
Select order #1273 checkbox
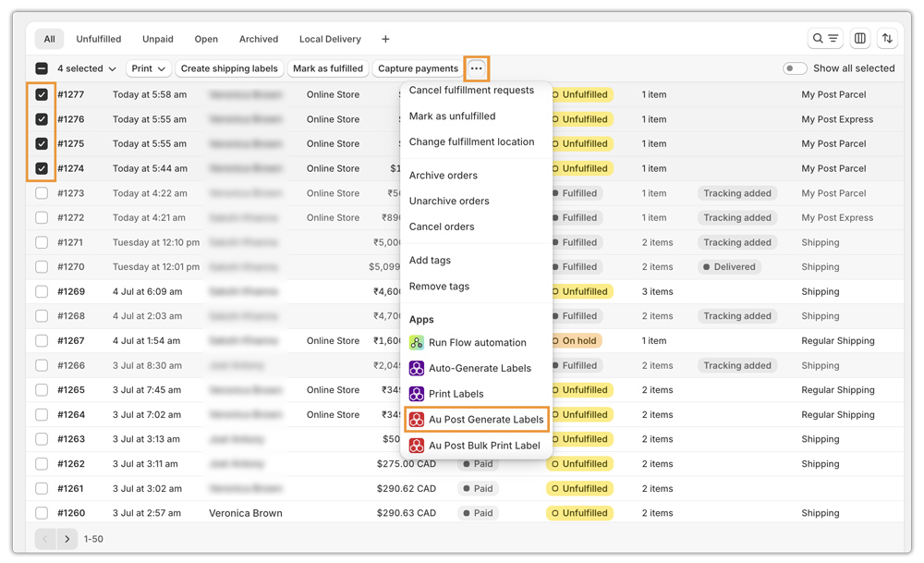click(x=42, y=193)
